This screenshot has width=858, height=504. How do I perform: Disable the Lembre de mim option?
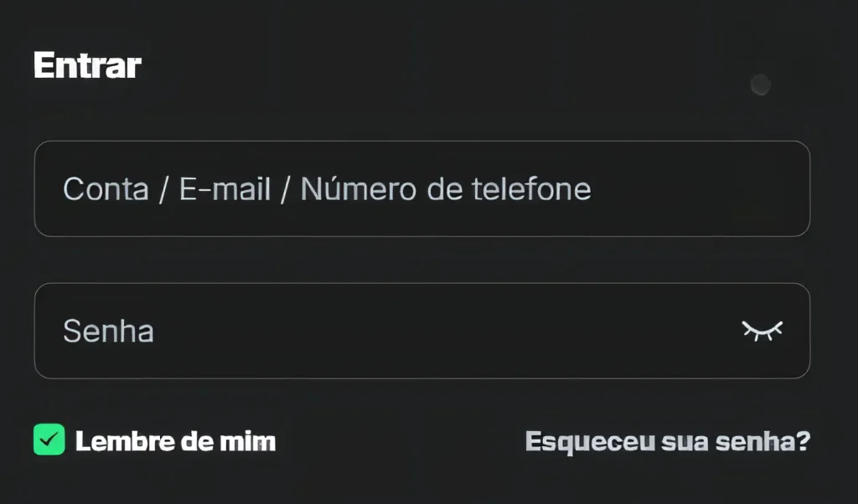click(49, 440)
